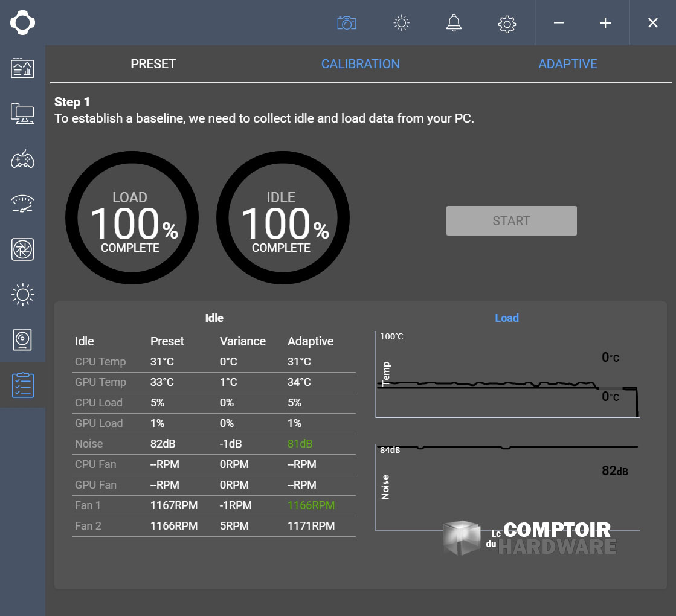The height and width of the screenshot is (616, 676).
Task: Open notifications via the bell icon
Action: [x=453, y=23]
